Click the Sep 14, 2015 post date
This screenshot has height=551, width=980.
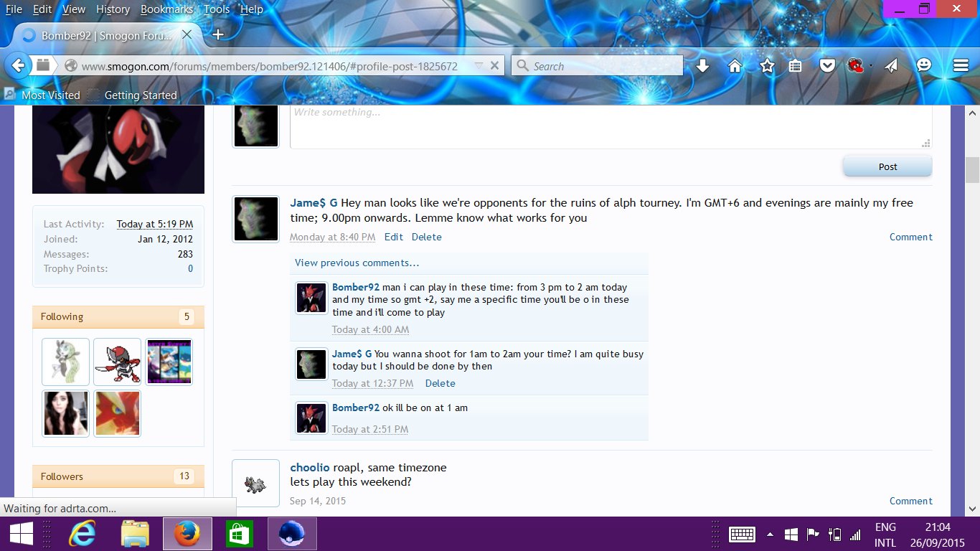pos(318,501)
